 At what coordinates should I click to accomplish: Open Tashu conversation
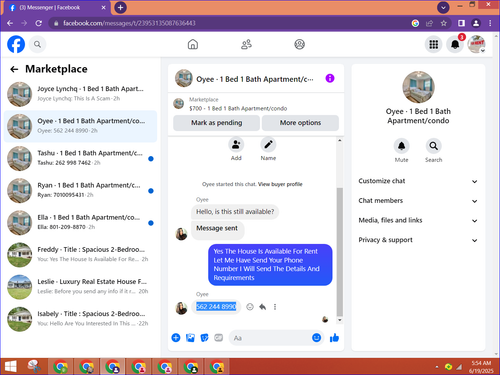(x=80, y=158)
